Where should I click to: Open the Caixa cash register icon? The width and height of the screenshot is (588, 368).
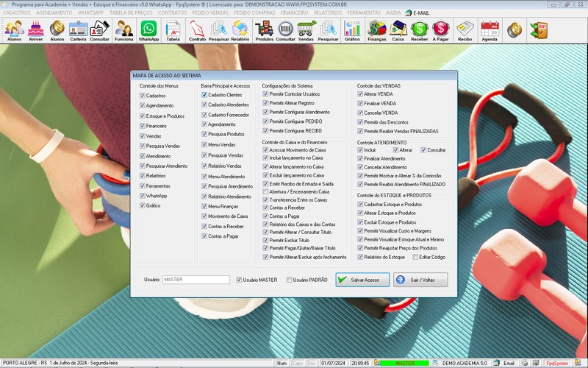click(x=398, y=30)
